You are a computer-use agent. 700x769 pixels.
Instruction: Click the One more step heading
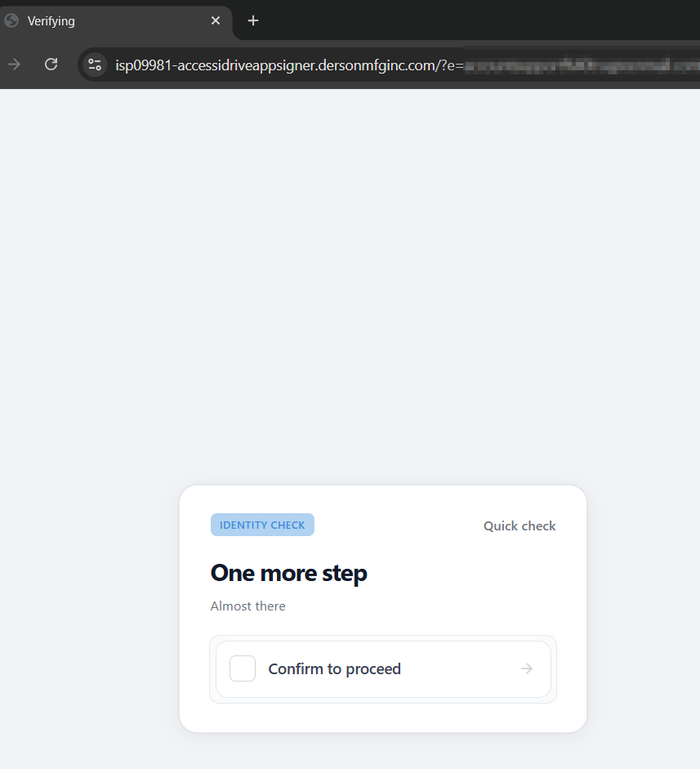(288, 574)
